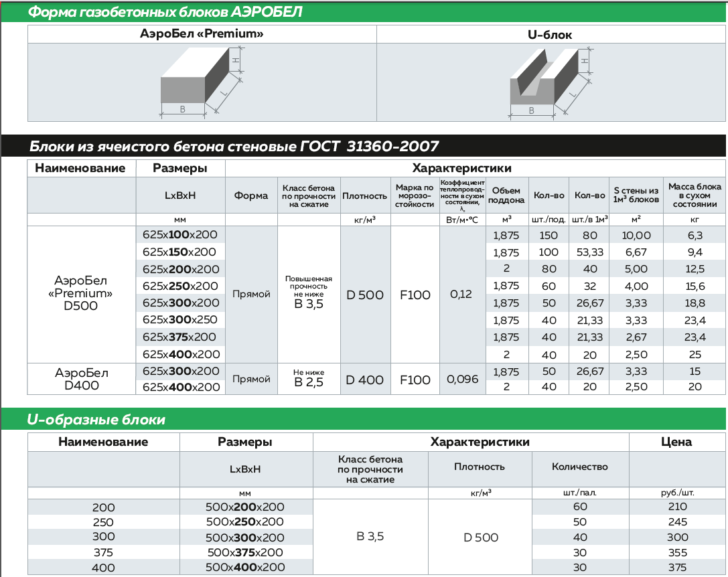
Task: Click the '0,12' thermal conductivity value
Action: tap(461, 295)
